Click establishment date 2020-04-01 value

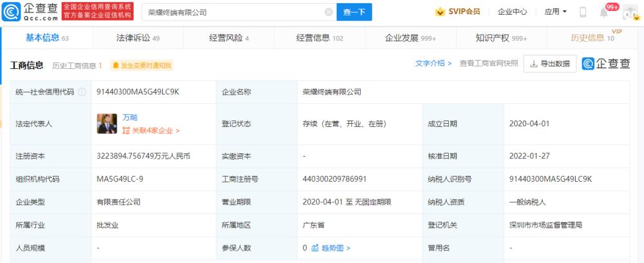tap(529, 124)
